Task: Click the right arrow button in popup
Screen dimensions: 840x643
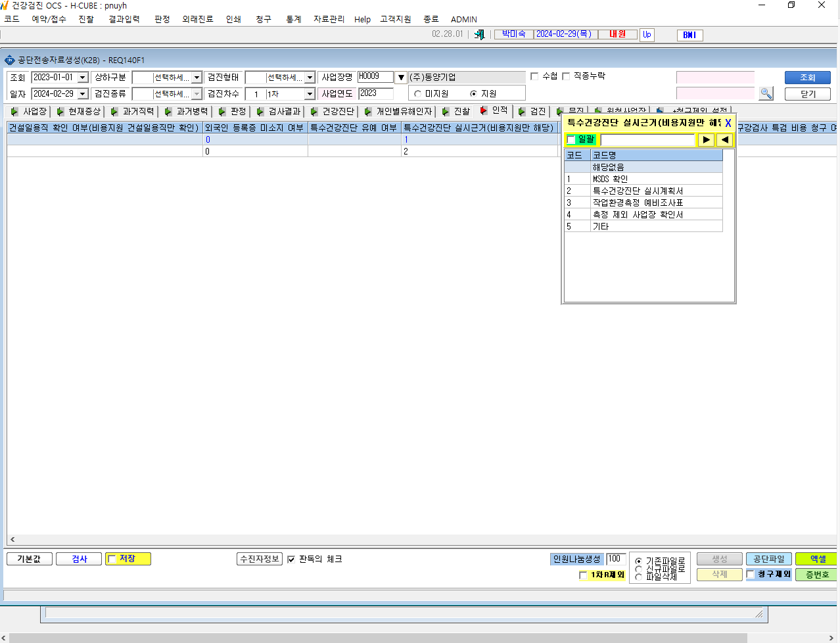Action: point(706,139)
